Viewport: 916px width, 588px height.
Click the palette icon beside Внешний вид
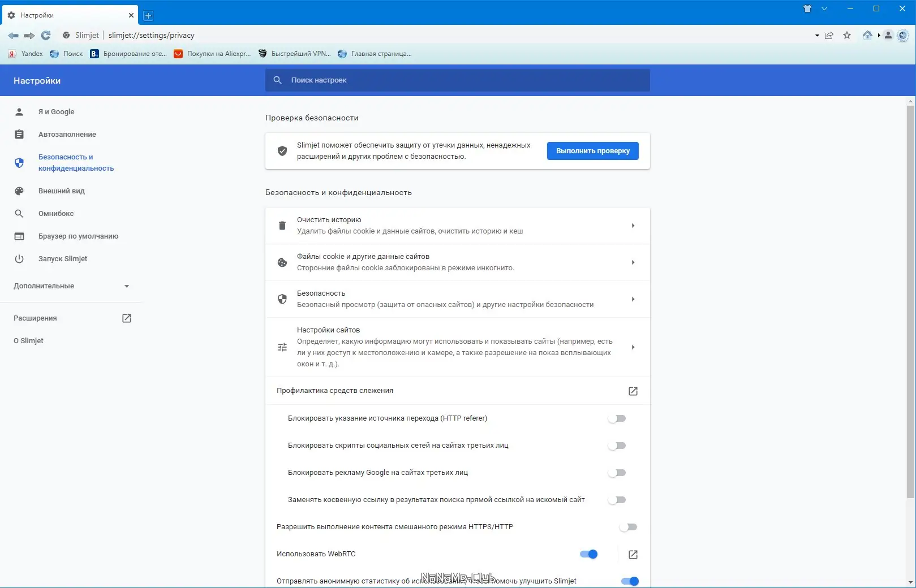point(19,191)
